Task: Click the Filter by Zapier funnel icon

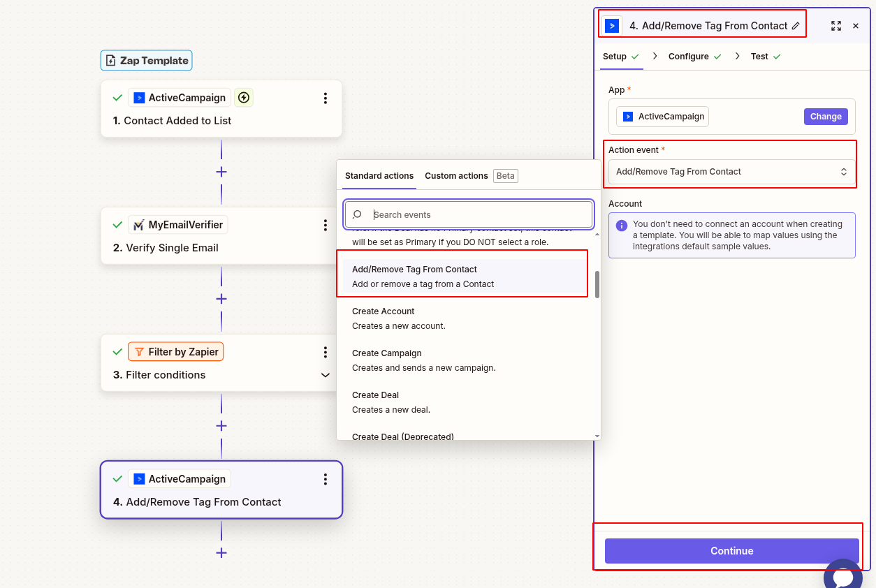Action: 138,351
